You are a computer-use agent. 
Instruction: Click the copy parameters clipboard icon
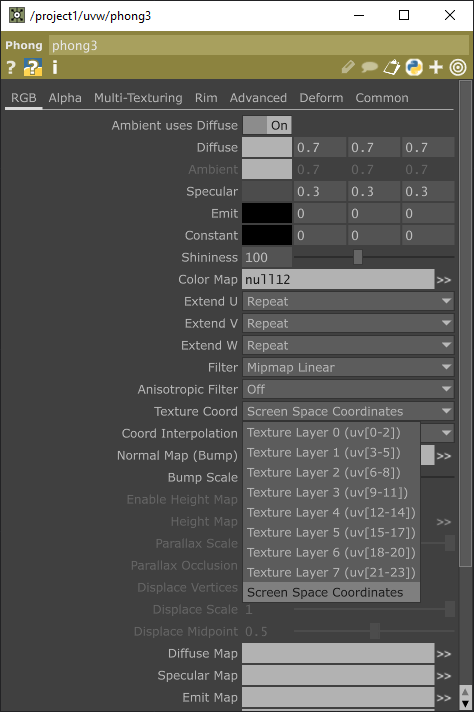[392, 67]
